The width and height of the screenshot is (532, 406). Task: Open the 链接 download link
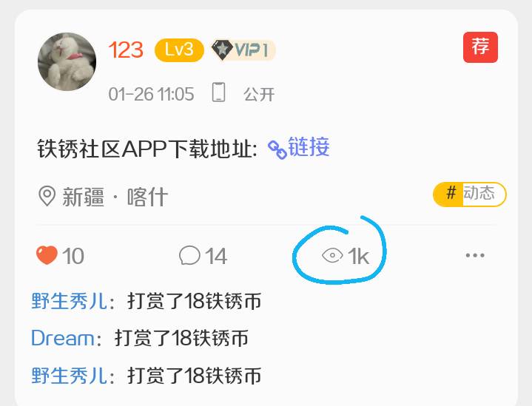[x=309, y=147]
